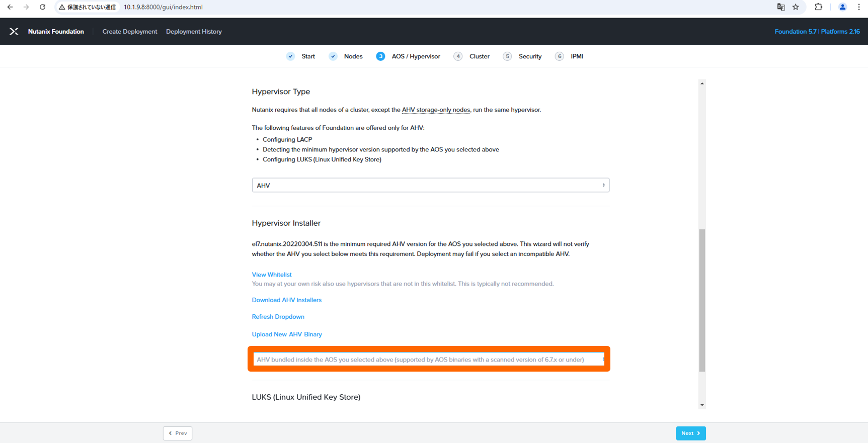This screenshot has width=868, height=443.
Task: Click step 3 circle for AOS / Hypervisor
Action: click(380, 56)
